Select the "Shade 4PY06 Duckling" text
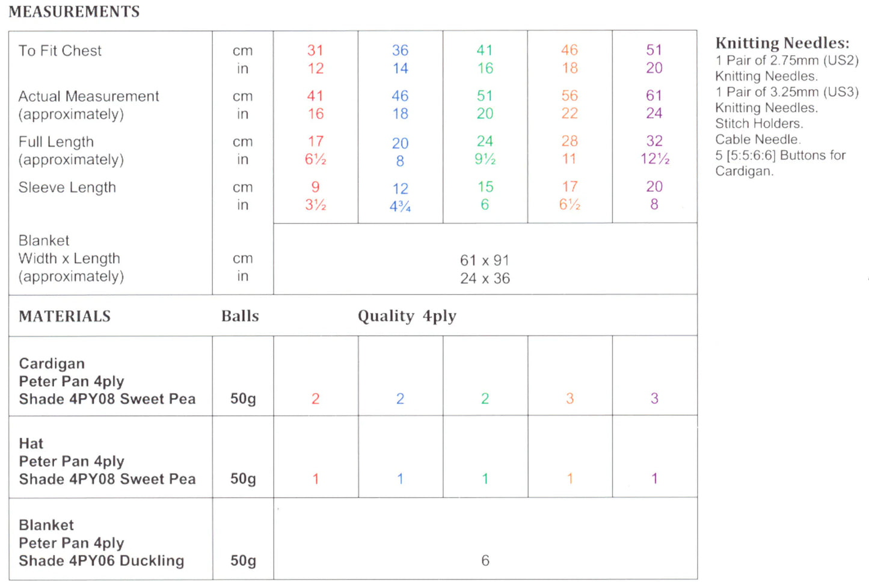The width and height of the screenshot is (869, 588). 101,561
